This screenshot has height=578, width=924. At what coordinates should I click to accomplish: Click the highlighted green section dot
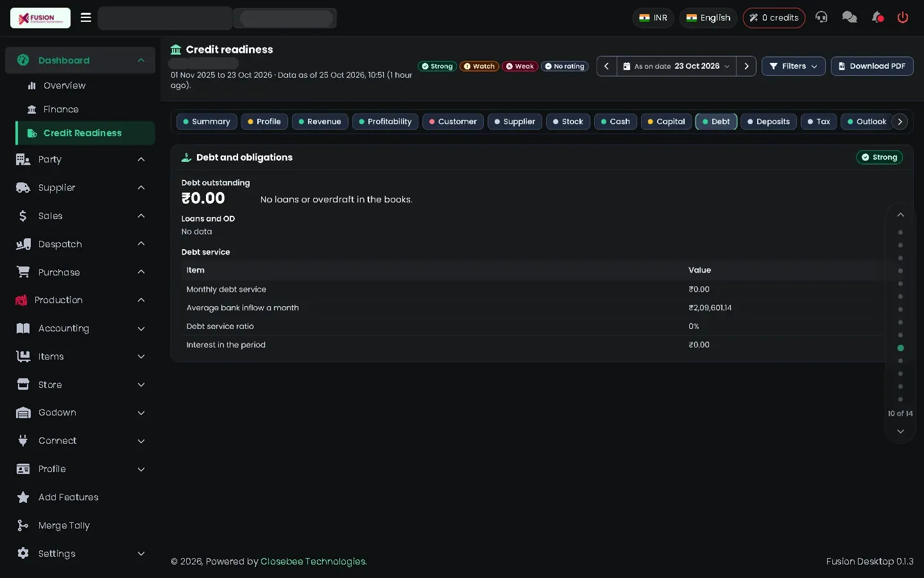pyautogui.click(x=900, y=348)
